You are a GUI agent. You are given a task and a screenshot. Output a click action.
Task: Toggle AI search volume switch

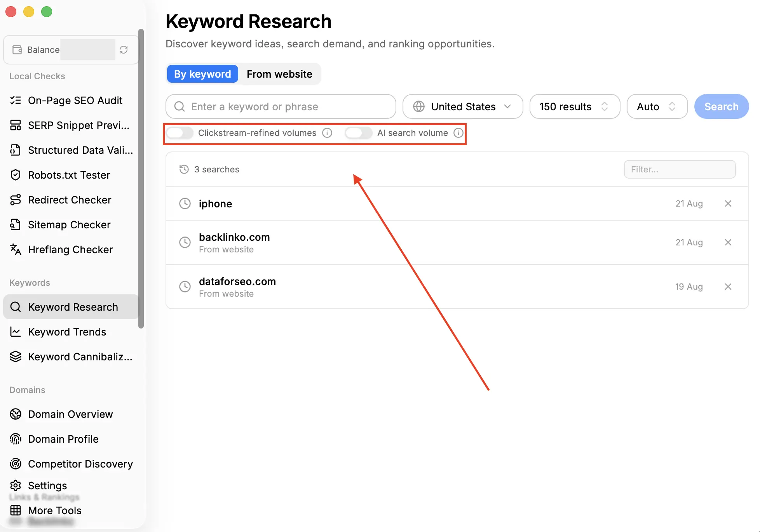point(359,133)
